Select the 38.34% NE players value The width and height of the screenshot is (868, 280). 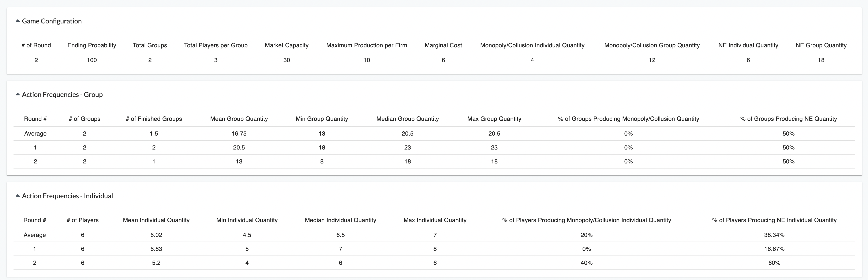[774, 235]
